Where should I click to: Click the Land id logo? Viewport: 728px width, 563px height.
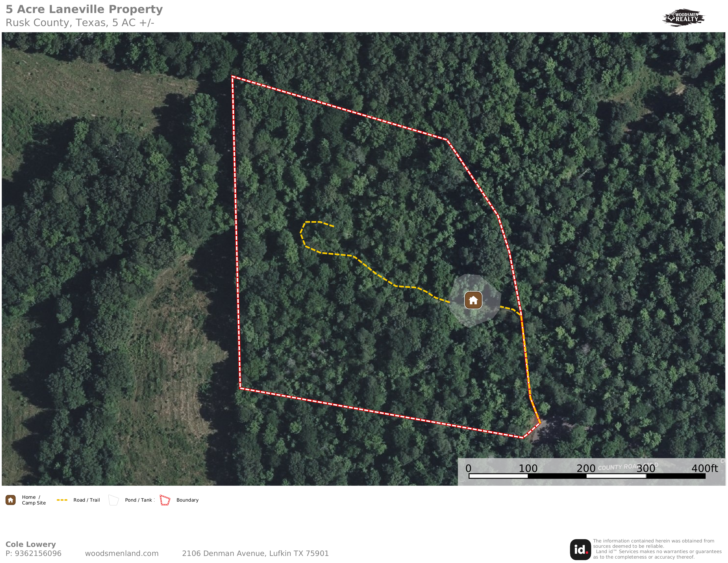click(x=580, y=549)
